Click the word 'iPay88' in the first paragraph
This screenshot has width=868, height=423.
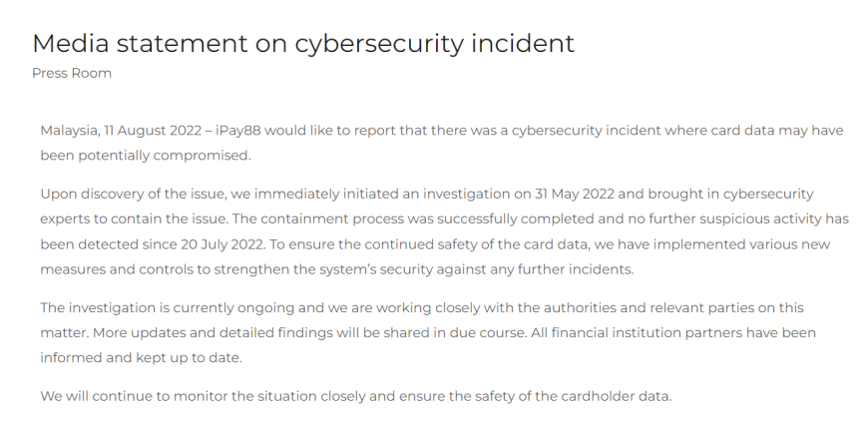click(238, 131)
